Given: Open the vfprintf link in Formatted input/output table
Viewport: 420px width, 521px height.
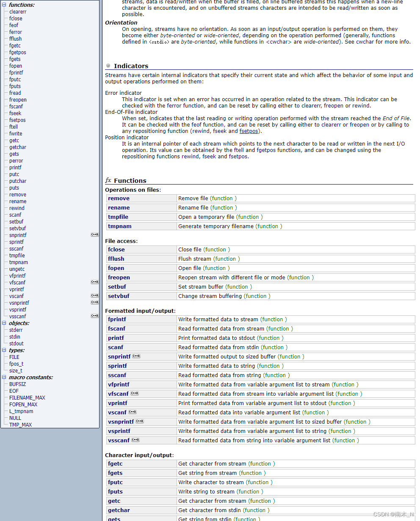Looking at the screenshot, I should click(119, 385).
